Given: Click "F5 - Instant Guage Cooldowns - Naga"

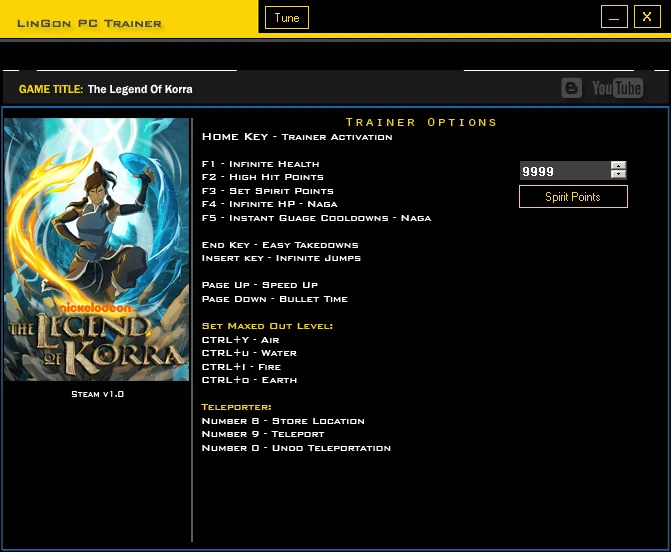Looking at the screenshot, I should coord(316,218).
